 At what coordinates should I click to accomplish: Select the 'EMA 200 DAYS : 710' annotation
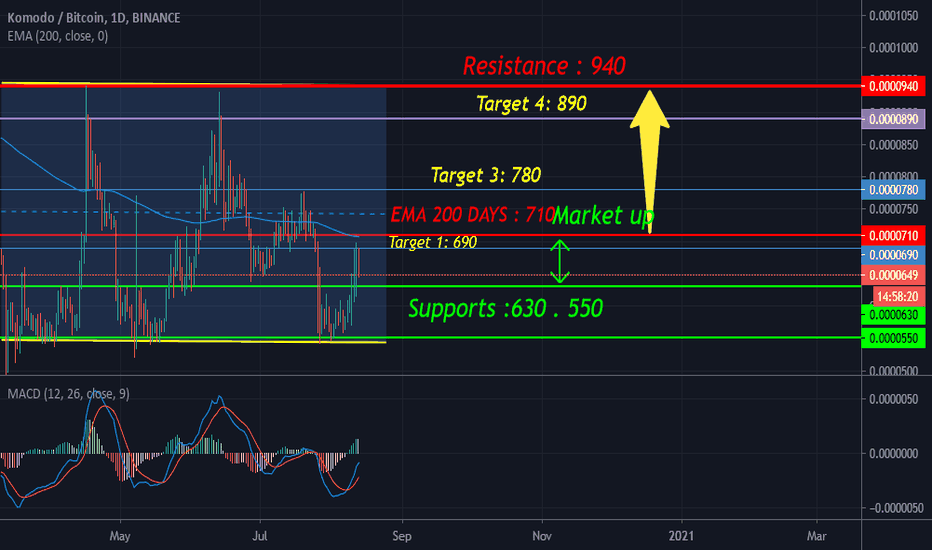click(x=473, y=214)
